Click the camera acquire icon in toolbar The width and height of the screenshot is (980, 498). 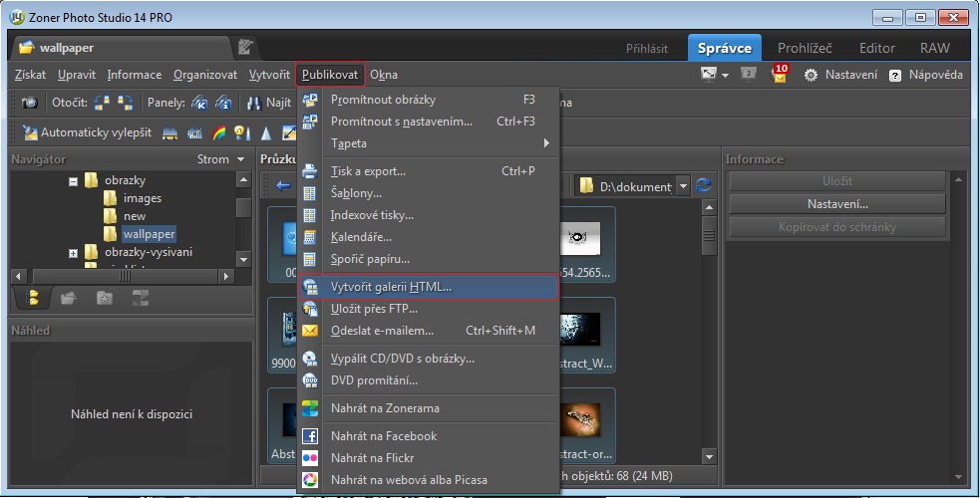click(x=30, y=103)
